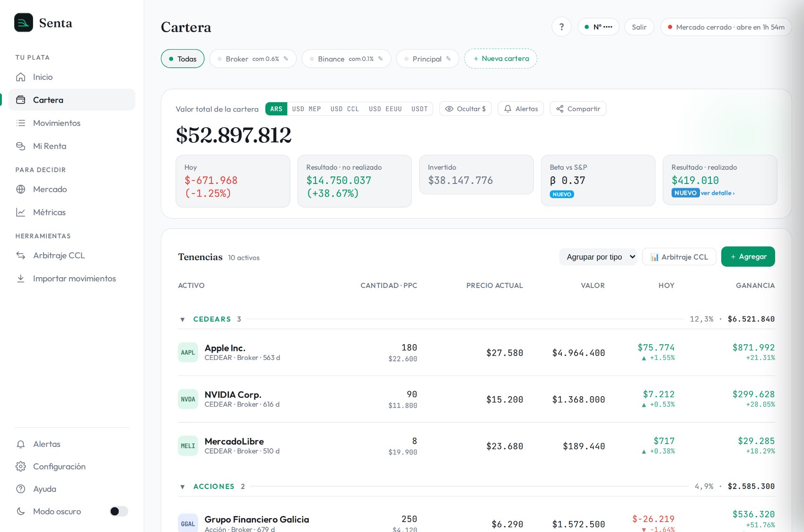Toggle Modo oscuro switch

119,511
